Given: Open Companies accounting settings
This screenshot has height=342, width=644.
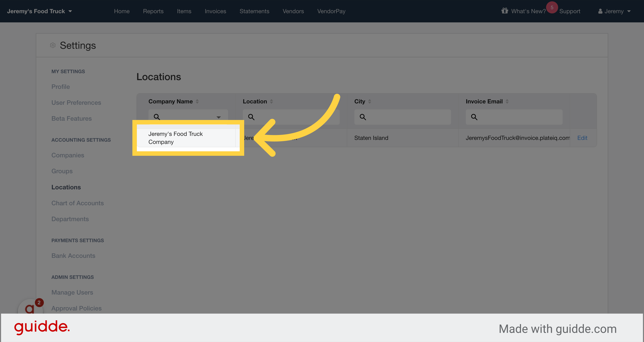Looking at the screenshot, I should (68, 155).
